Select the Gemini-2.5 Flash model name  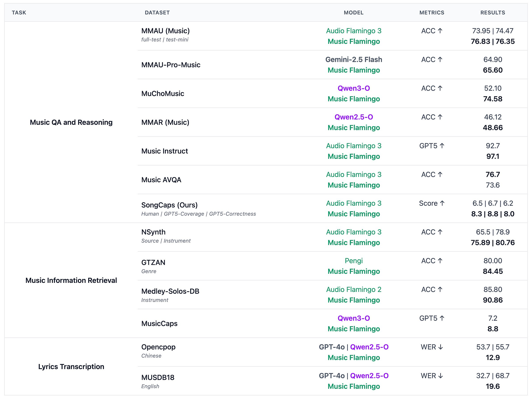click(x=353, y=59)
